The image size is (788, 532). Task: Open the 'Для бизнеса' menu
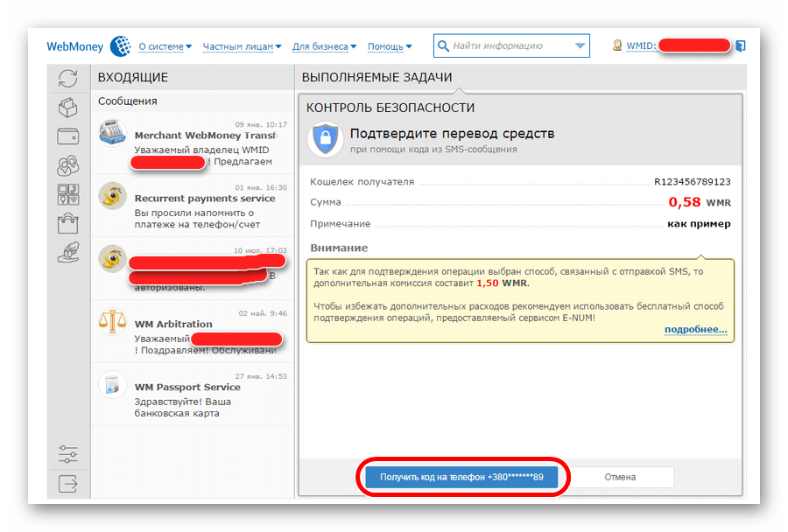click(324, 46)
